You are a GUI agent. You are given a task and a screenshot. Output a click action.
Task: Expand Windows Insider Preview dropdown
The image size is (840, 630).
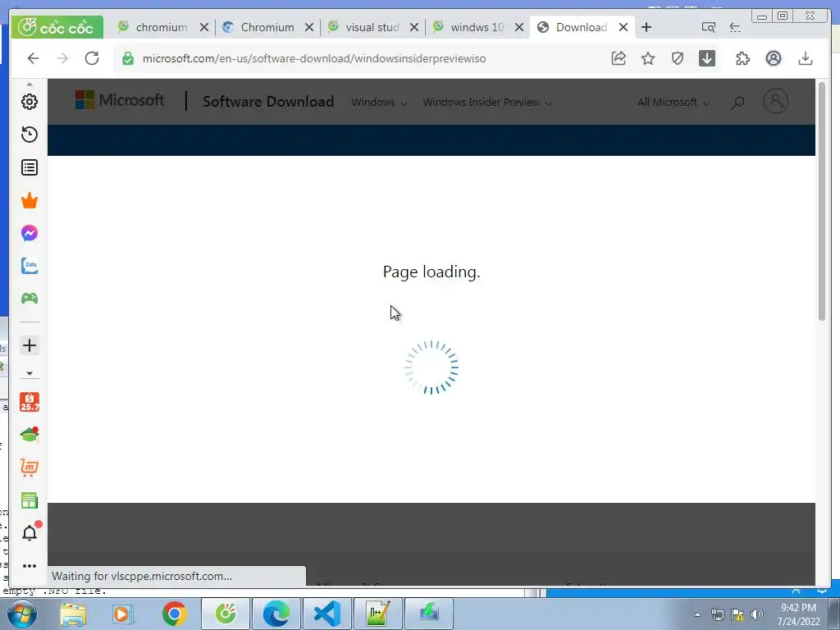tap(487, 103)
